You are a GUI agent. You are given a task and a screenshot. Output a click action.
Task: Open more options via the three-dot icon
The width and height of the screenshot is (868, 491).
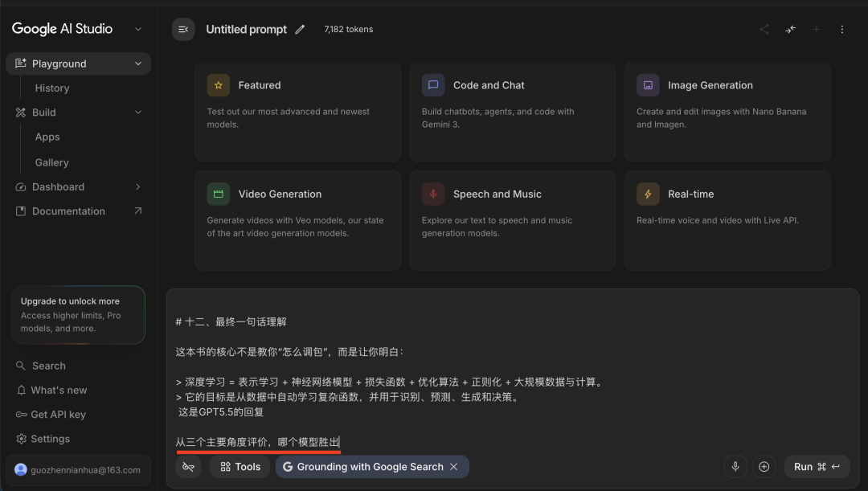point(841,29)
